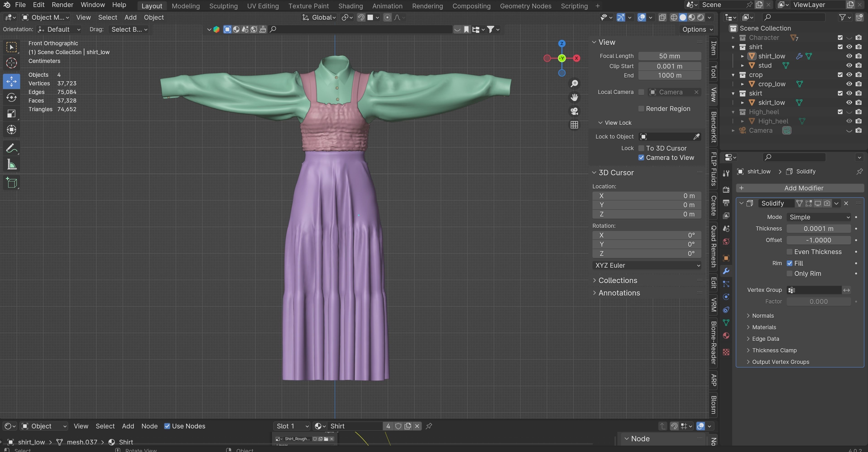
Task: Uncheck Rim Fill option
Action: tap(789, 263)
